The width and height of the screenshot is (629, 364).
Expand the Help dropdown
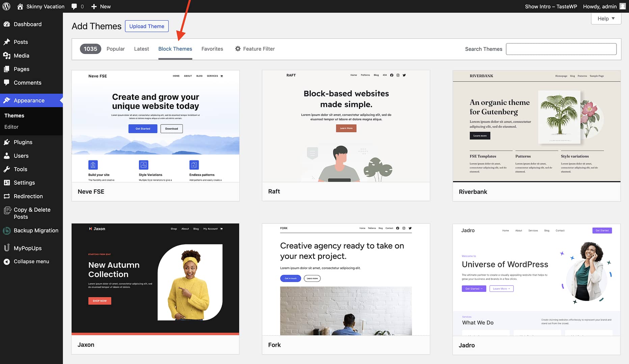[606, 19]
